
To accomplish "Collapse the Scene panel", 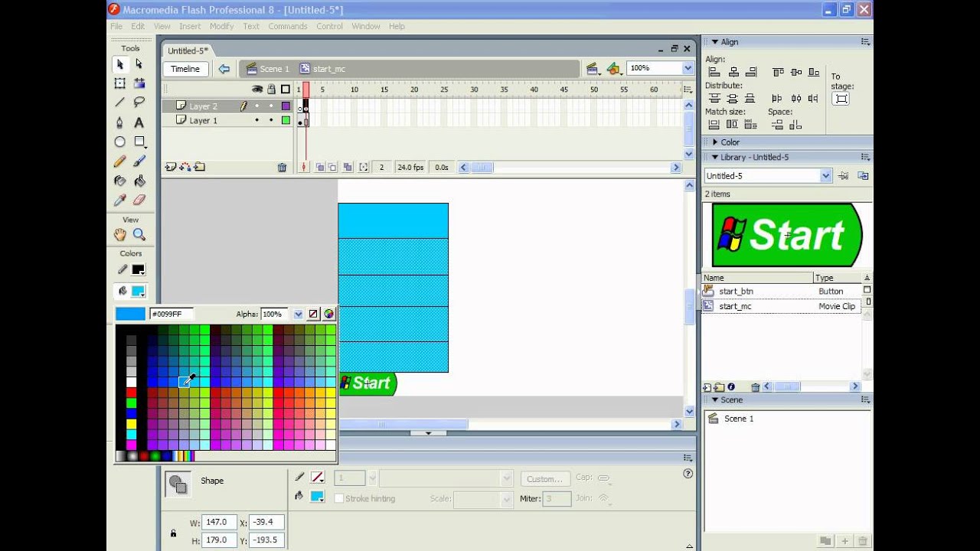I will (715, 400).
